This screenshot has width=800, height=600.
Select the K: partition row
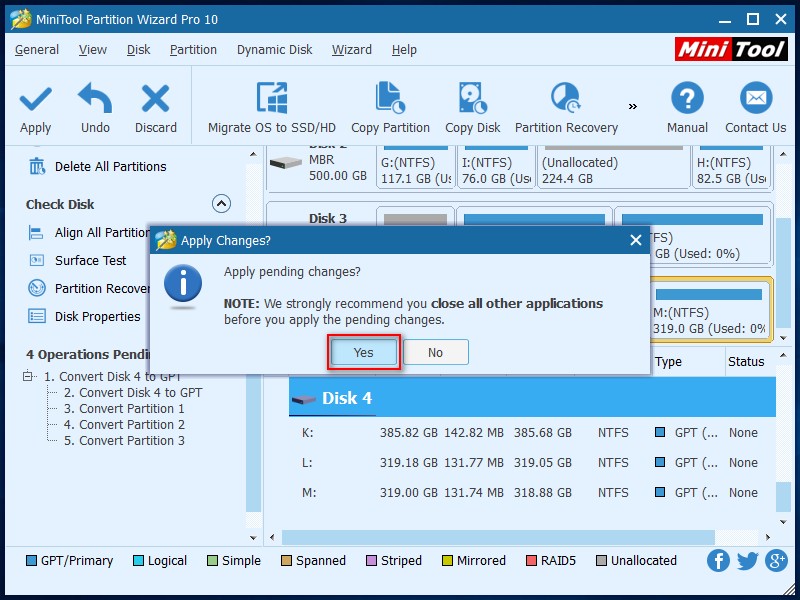(x=532, y=433)
